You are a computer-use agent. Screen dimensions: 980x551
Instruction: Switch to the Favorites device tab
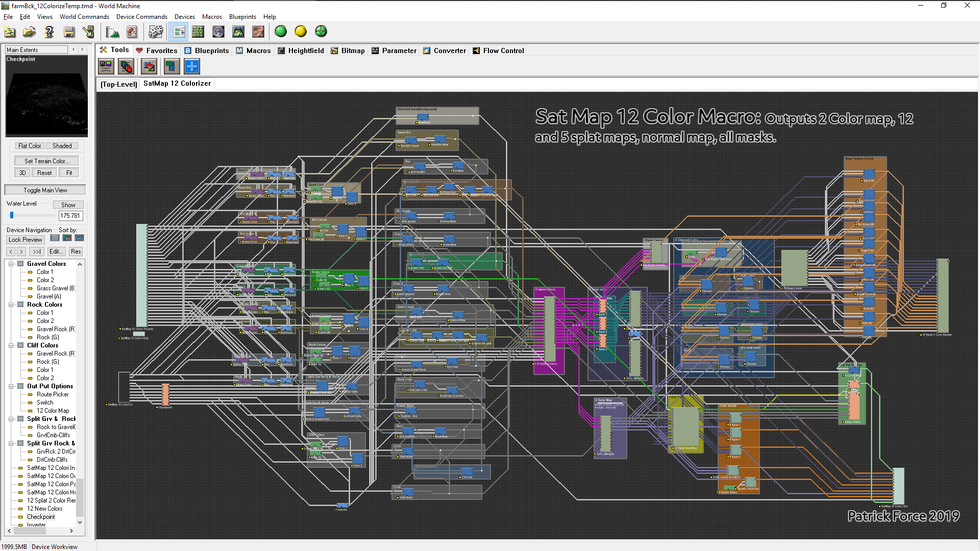point(156,51)
